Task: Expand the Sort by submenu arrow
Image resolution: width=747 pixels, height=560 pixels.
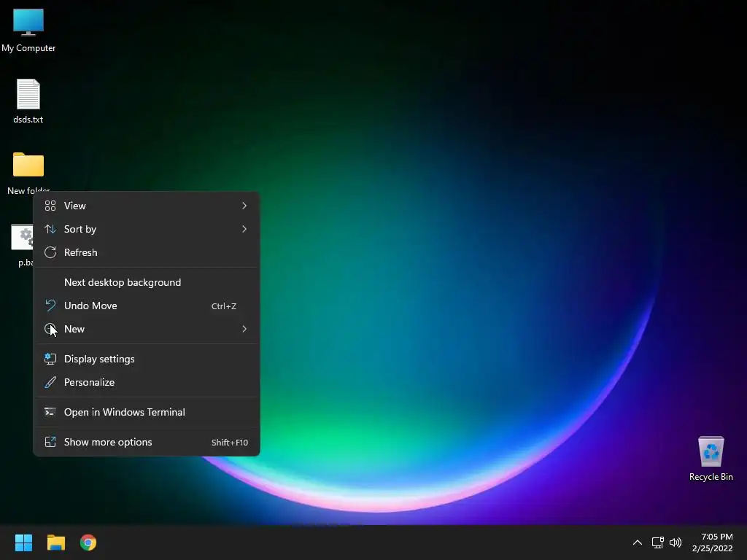Action: point(244,229)
